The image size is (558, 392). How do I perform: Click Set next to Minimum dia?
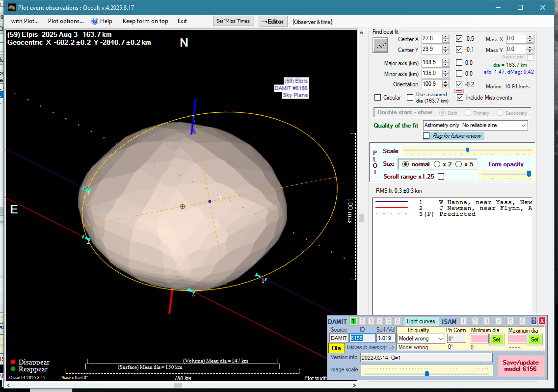[496, 339]
